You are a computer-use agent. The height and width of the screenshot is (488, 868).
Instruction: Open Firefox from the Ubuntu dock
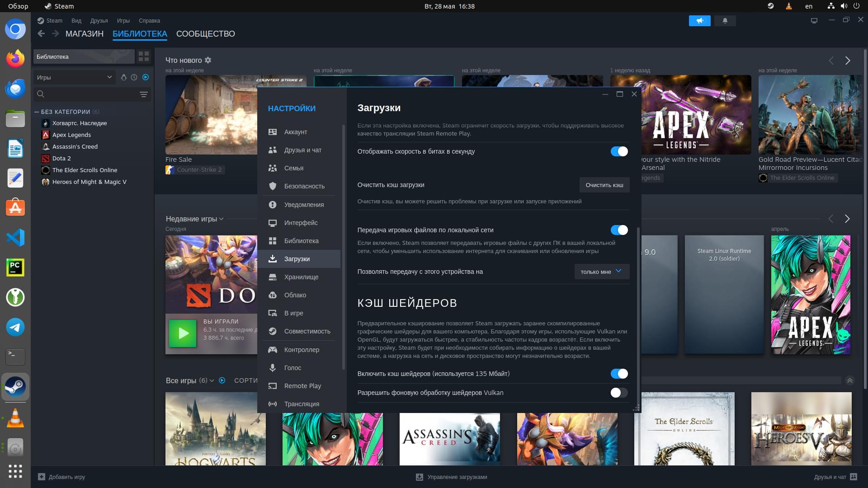pyautogui.click(x=15, y=59)
